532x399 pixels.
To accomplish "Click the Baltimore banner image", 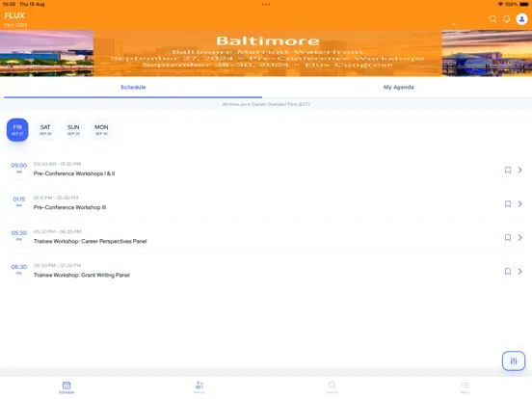I will pos(266,53).
